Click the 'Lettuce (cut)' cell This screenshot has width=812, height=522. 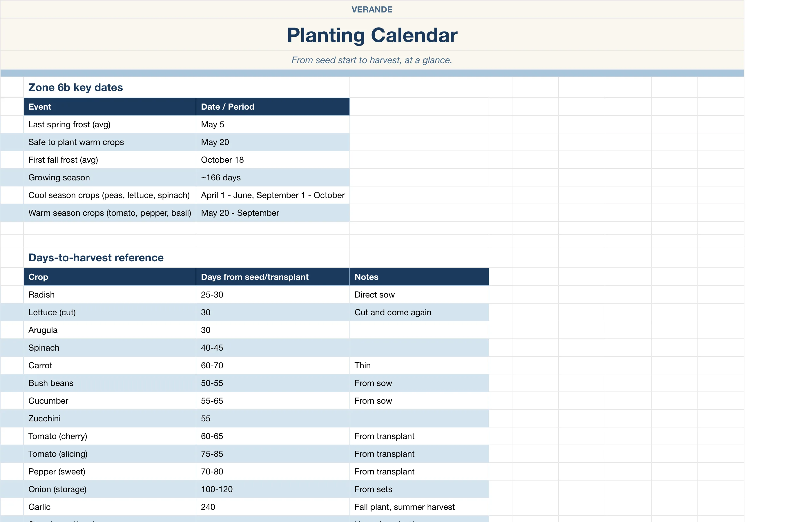point(109,312)
